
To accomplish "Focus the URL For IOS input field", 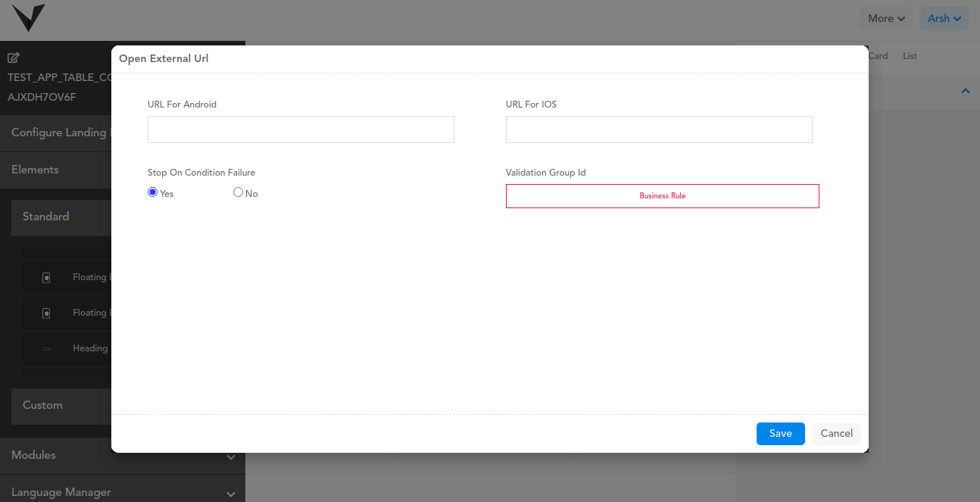I will [x=659, y=129].
